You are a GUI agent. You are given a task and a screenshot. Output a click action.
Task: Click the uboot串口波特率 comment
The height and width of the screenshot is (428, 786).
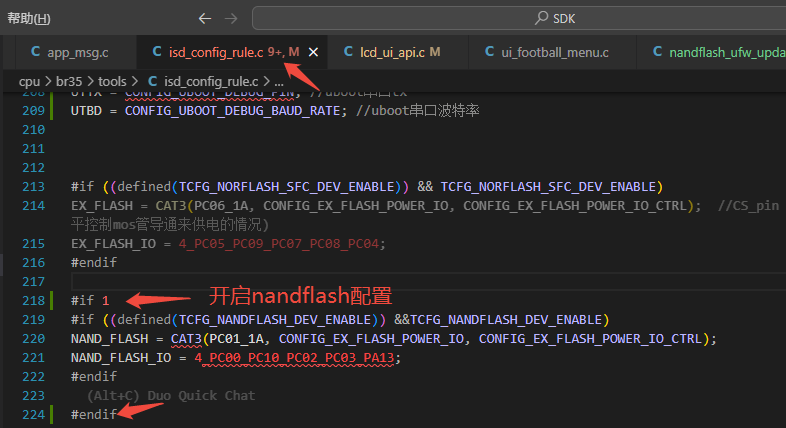tap(418, 111)
